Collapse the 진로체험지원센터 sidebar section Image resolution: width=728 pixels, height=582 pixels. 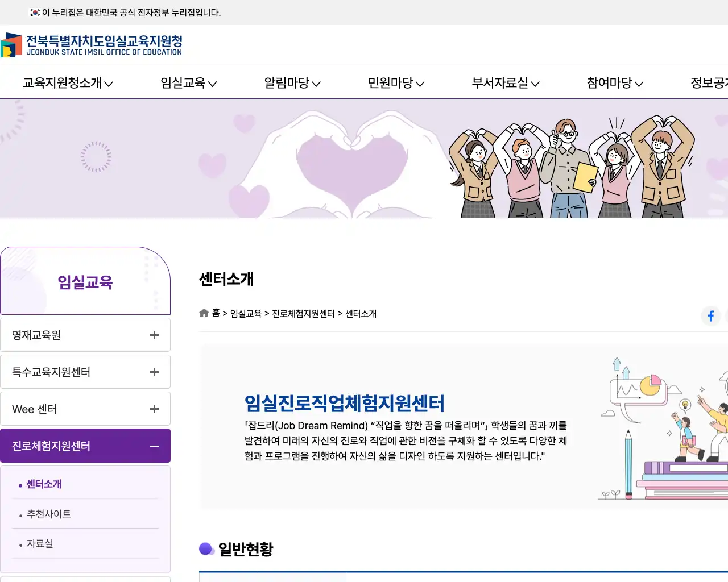(154, 446)
